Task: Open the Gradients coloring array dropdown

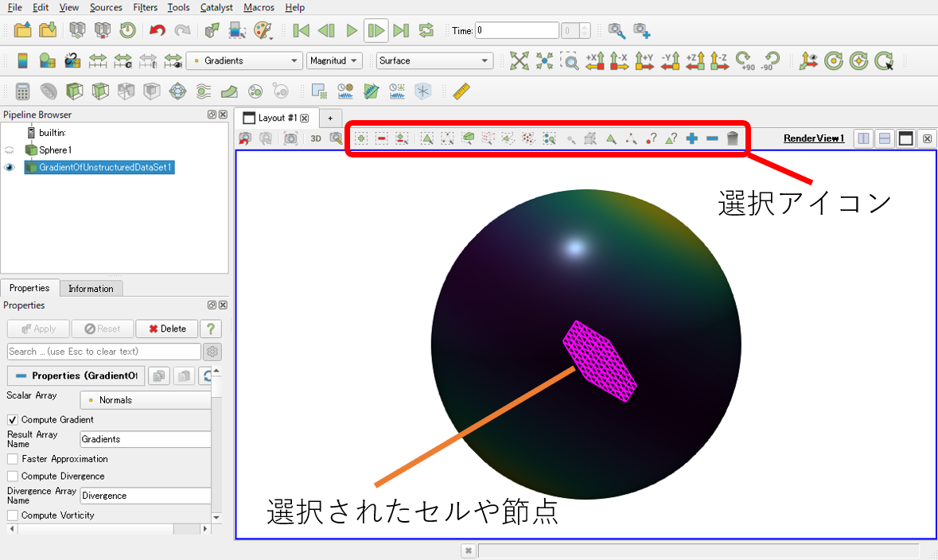Action: 245,60
